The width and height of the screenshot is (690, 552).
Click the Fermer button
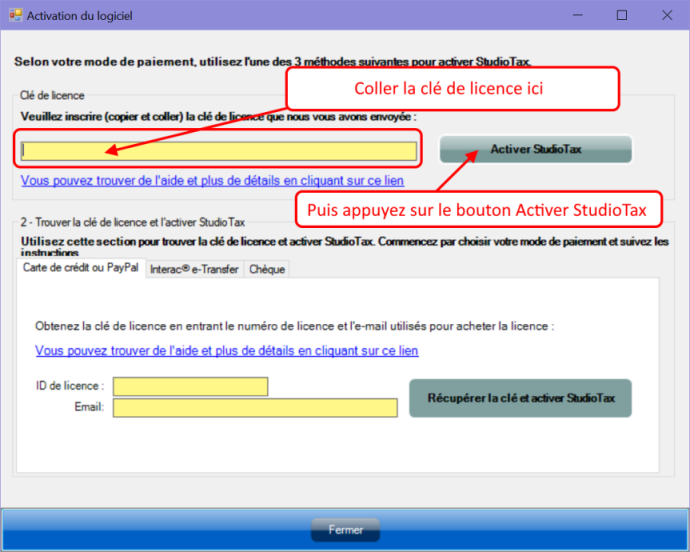pos(345,530)
